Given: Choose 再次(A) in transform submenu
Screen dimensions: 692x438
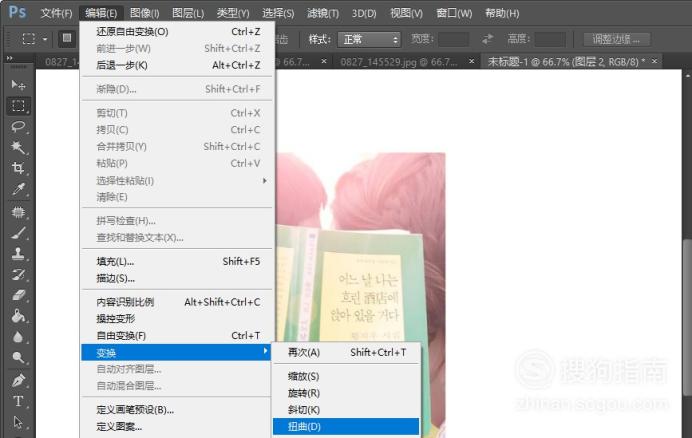Looking at the screenshot, I should [346, 352].
